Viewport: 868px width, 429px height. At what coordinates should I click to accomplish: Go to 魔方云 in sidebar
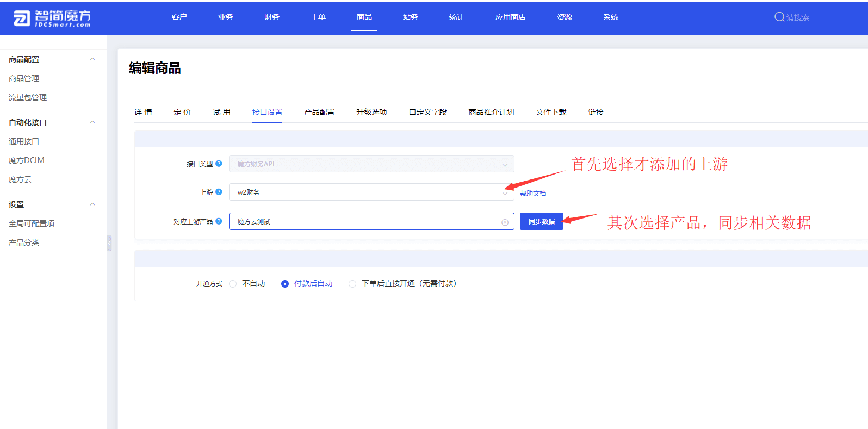[20, 179]
